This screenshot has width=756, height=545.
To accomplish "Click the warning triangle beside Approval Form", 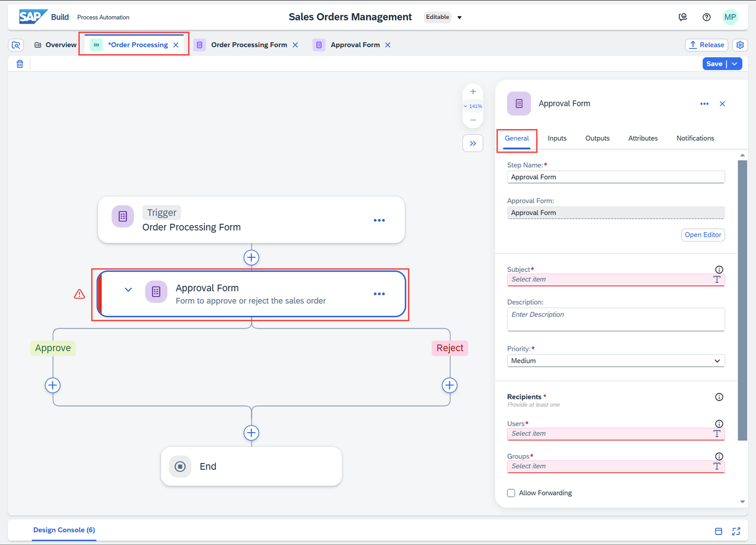I will [79, 294].
